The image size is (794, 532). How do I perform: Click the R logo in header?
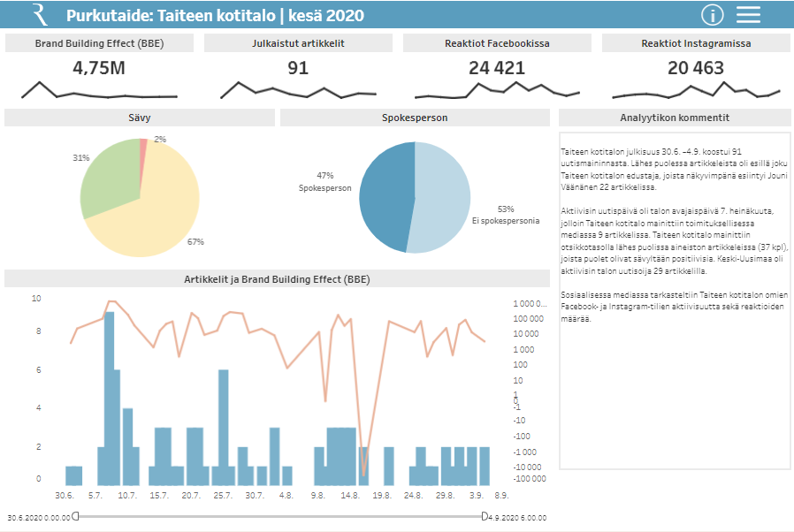click(x=40, y=14)
